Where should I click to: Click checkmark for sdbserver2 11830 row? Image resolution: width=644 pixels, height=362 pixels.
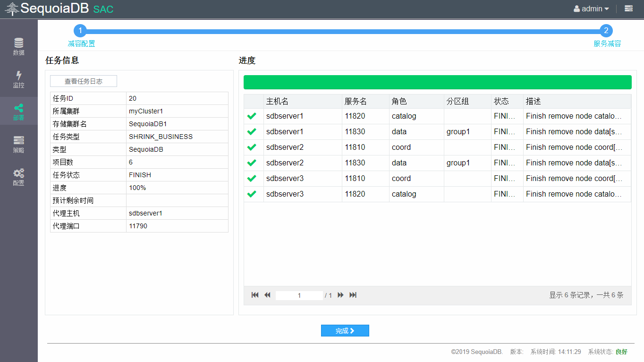click(252, 163)
